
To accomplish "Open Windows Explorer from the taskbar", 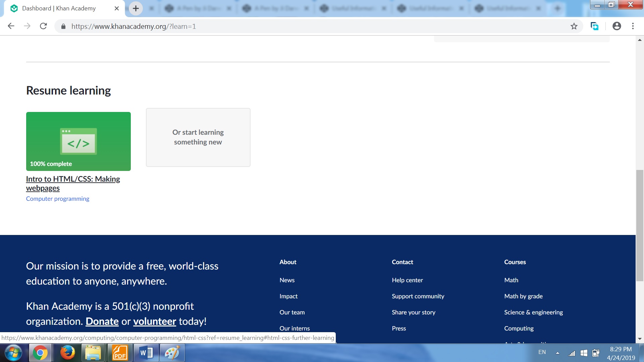I will tap(93, 353).
